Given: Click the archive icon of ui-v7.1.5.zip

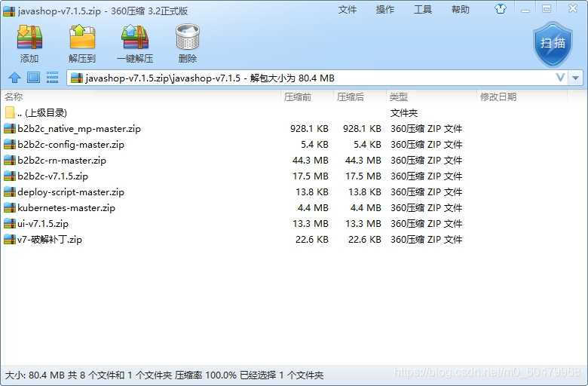Looking at the screenshot, I should point(9,224).
